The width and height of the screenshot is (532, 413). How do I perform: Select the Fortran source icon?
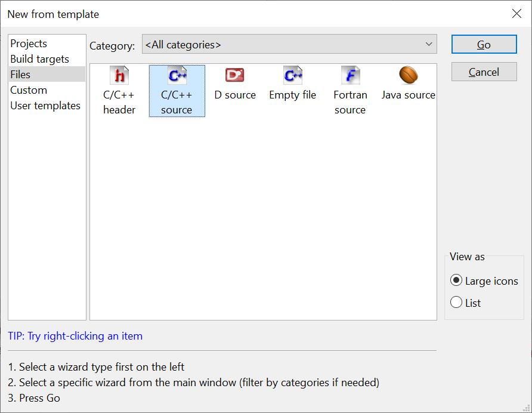point(350,76)
